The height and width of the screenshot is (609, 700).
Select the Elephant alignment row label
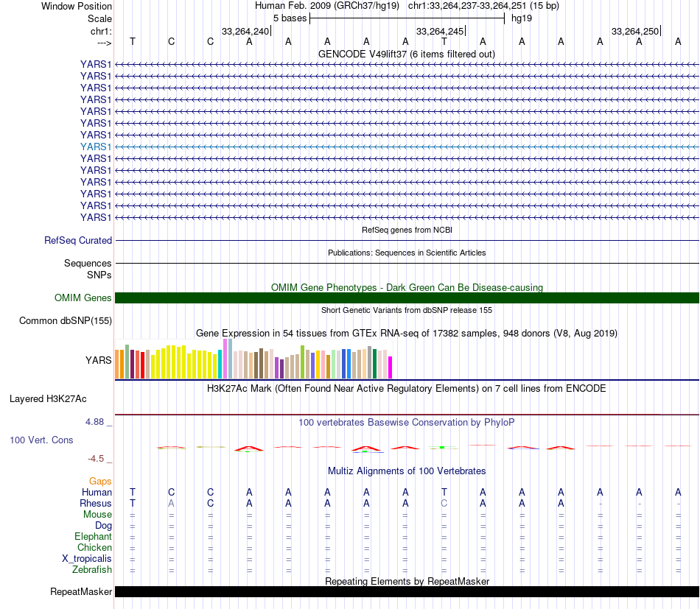[x=94, y=536]
